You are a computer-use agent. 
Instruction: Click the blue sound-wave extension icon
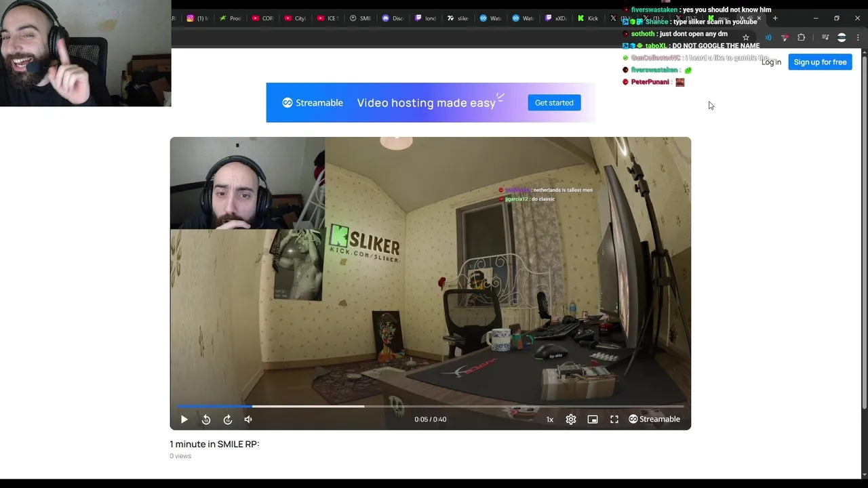tap(768, 38)
